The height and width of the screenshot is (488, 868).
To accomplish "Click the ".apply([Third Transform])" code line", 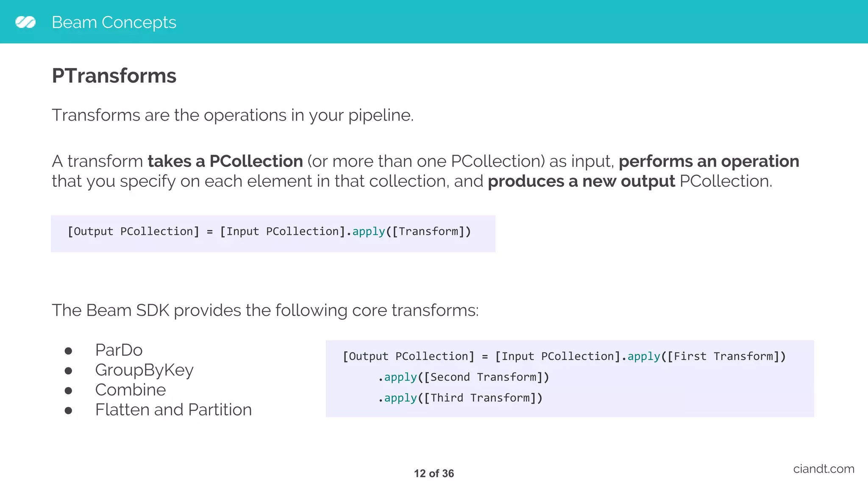I will point(460,398).
